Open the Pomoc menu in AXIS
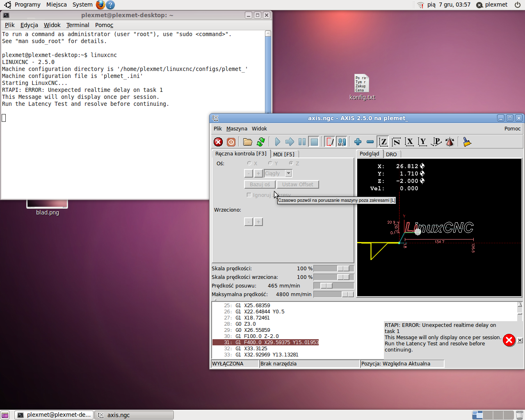 click(x=512, y=128)
